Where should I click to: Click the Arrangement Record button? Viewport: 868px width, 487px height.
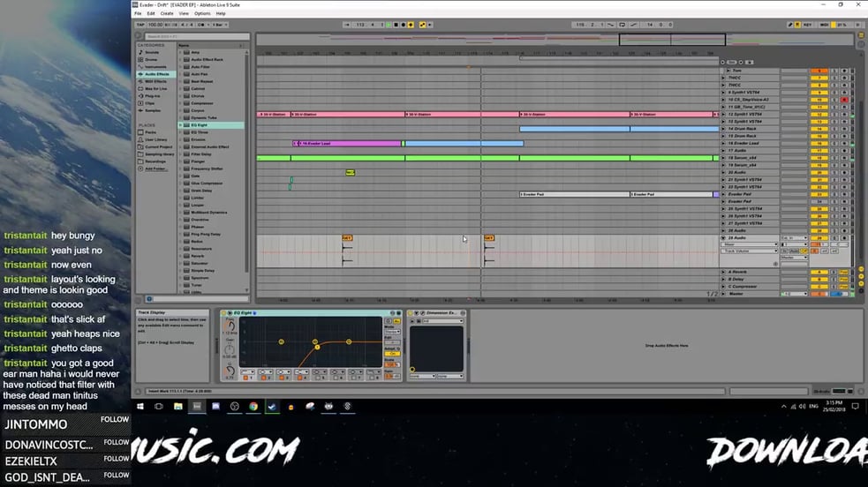[403, 25]
